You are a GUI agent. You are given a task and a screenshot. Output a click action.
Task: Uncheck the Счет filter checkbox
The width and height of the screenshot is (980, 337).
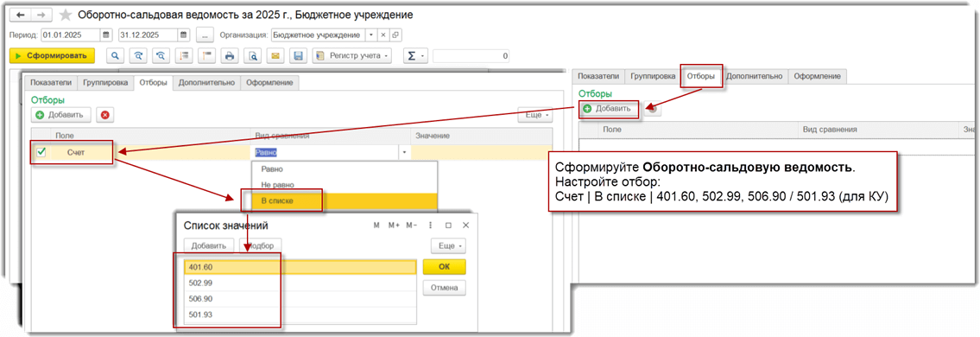(x=41, y=152)
